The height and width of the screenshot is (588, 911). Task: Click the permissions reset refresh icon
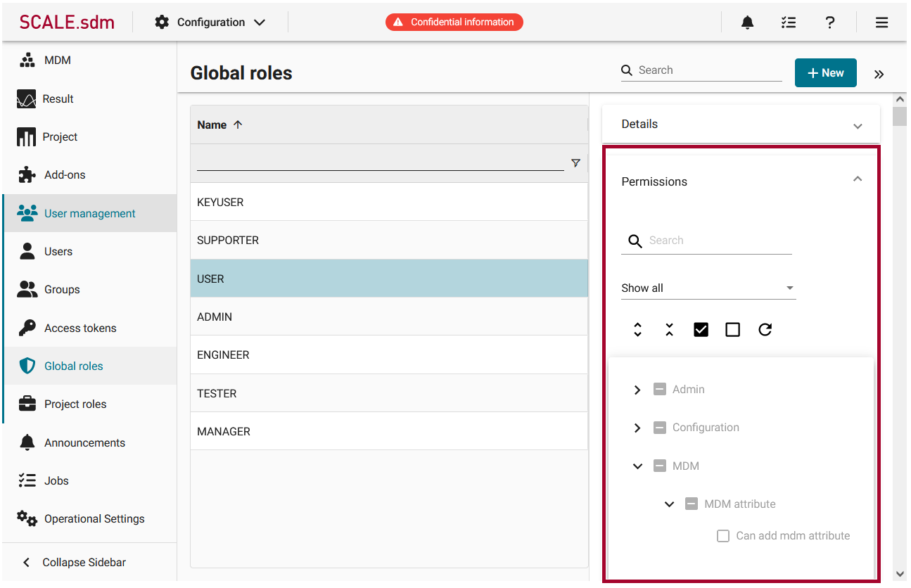click(x=765, y=329)
